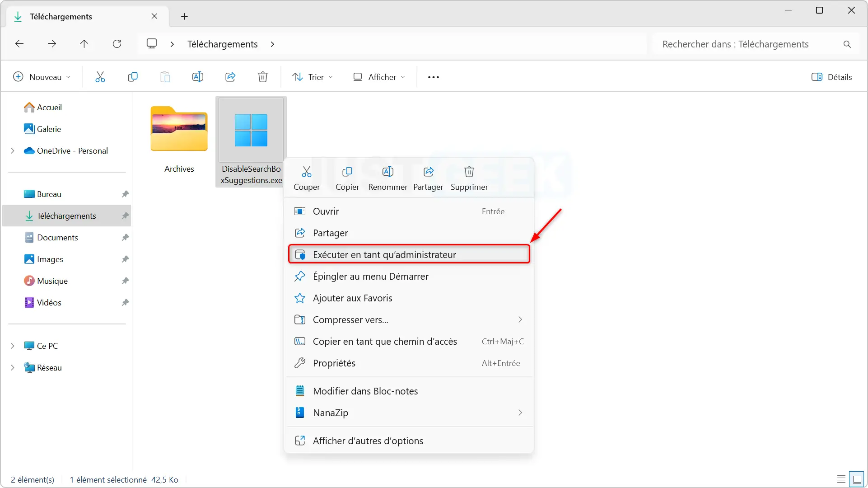Viewport: 868px width, 488px height.
Task: Switch to details list view in status bar
Action: pos(841,479)
